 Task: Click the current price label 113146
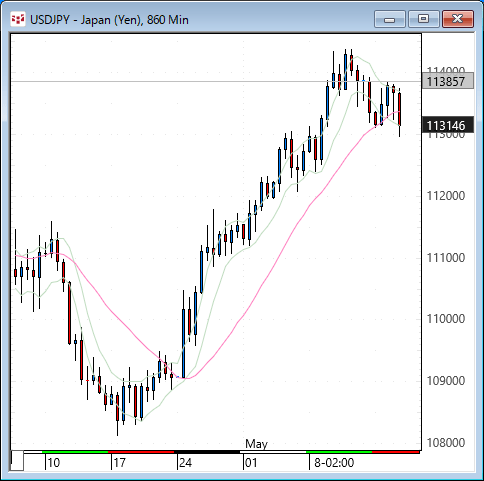(x=448, y=126)
